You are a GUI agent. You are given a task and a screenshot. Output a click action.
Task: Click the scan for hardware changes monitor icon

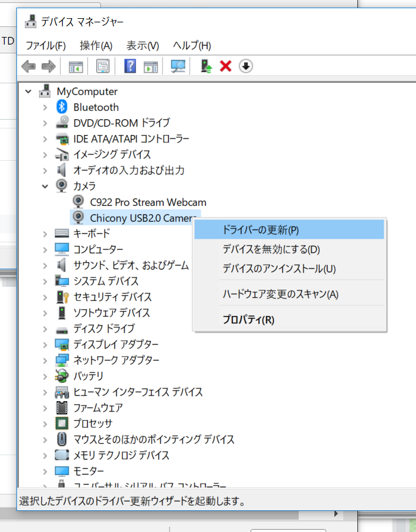pyautogui.click(x=178, y=66)
